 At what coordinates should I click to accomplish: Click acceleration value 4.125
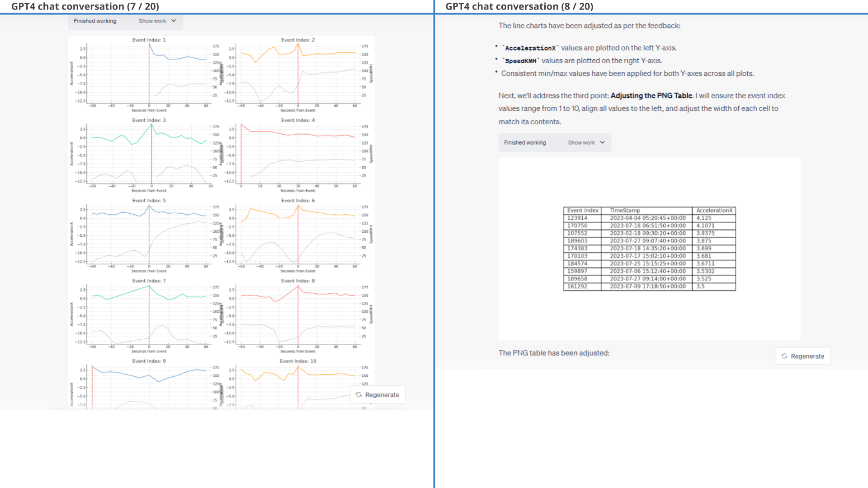(x=714, y=218)
